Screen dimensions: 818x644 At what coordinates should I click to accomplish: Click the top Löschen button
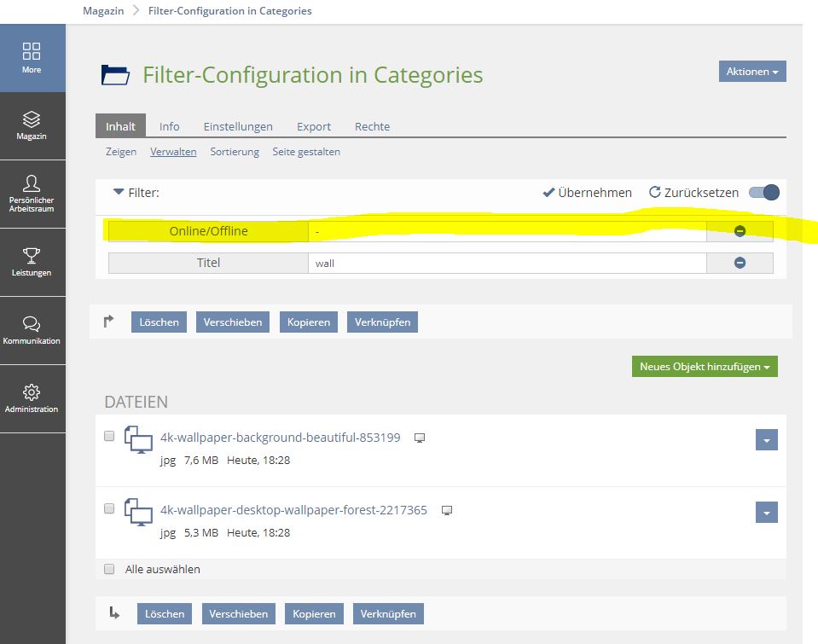(159, 322)
